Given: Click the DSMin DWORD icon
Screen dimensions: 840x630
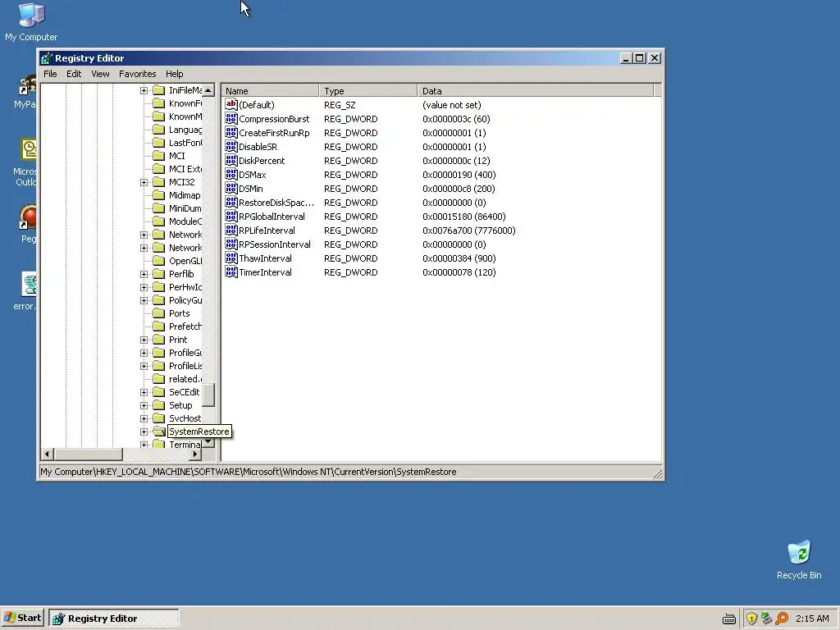Looking at the screenshot, I should 231,188.
